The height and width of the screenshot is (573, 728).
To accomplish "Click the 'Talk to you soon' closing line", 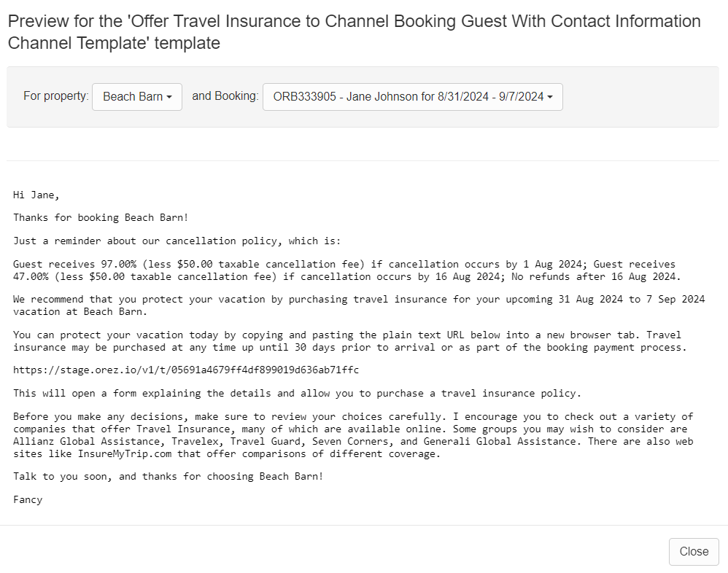I will coord(168,477).
